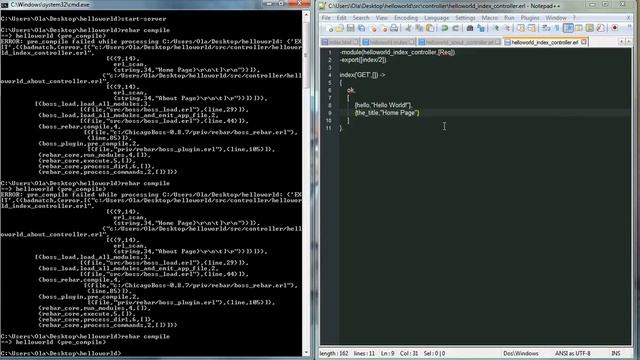Open the File menu in Notepad++
The width and height of the screenshot is (640, 360).
pos(326,18)
